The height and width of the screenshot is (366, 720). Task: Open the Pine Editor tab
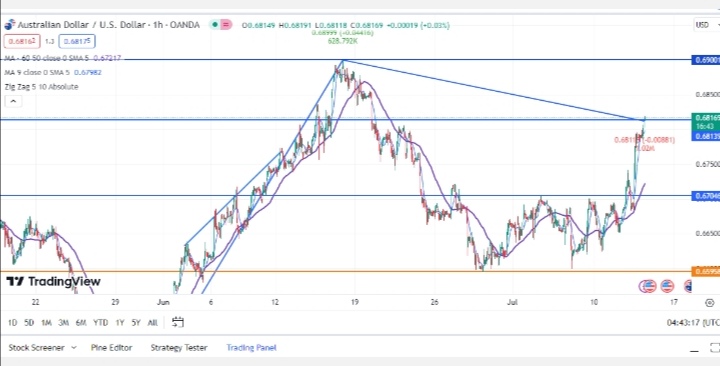click(x=112, y=348)
